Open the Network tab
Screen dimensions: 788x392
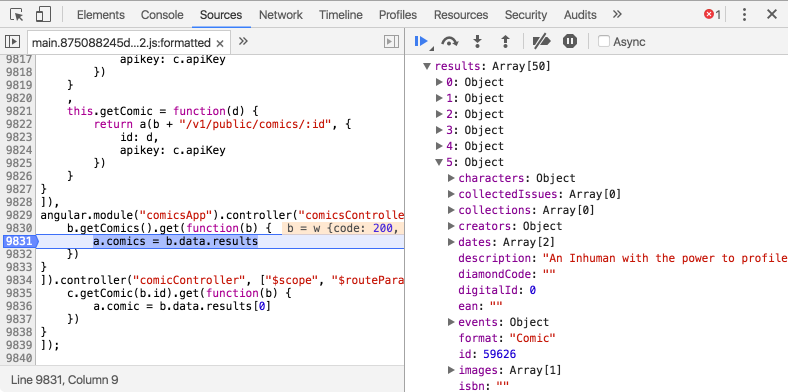(280, 15)
